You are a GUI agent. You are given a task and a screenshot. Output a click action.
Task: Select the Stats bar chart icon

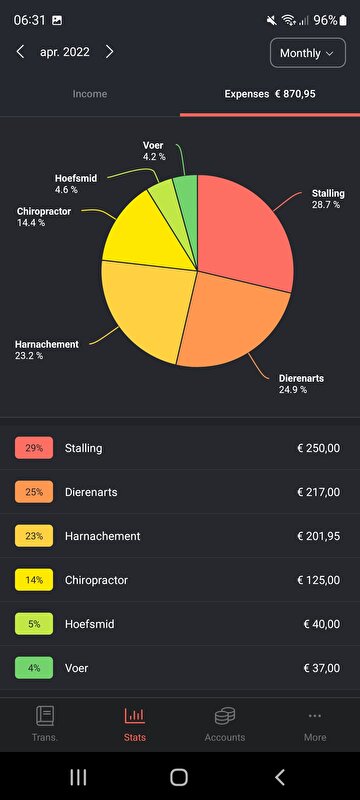pos(135,715)
